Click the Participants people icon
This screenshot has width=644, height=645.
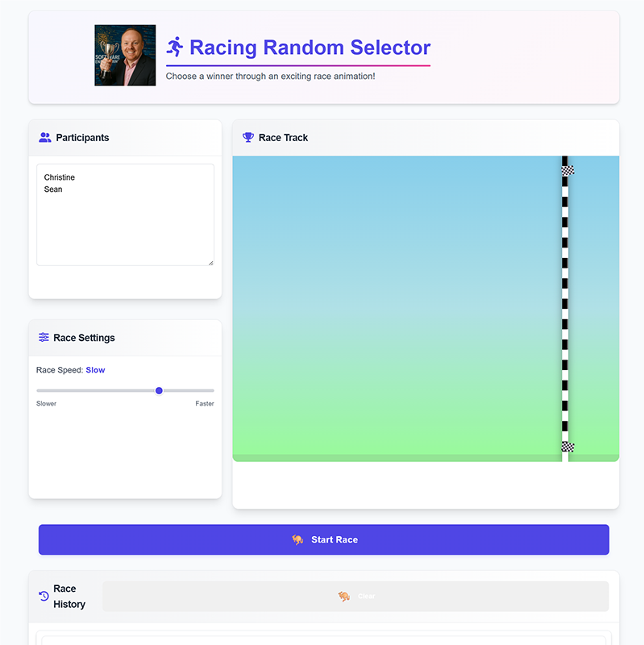click(x=45, y=137)
